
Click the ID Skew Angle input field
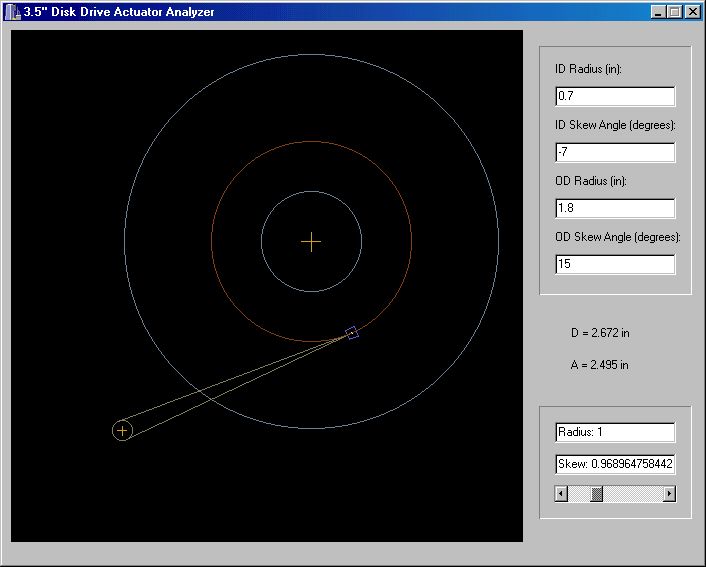[615, 152]
